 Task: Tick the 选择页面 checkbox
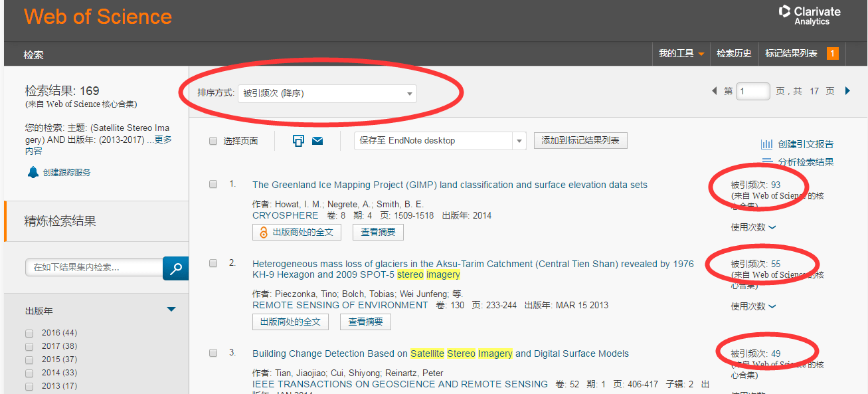click(213, 141)
